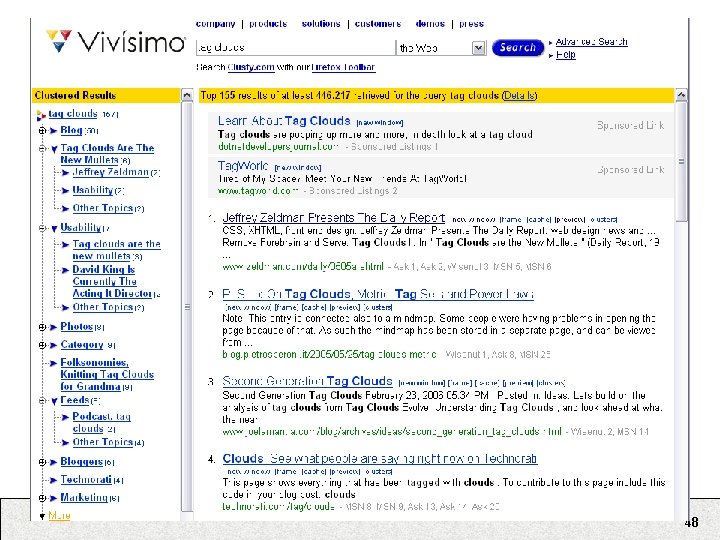Click the root icon beside tag clouds
This screenshot has height=540, width=720.
coord(41,115)
